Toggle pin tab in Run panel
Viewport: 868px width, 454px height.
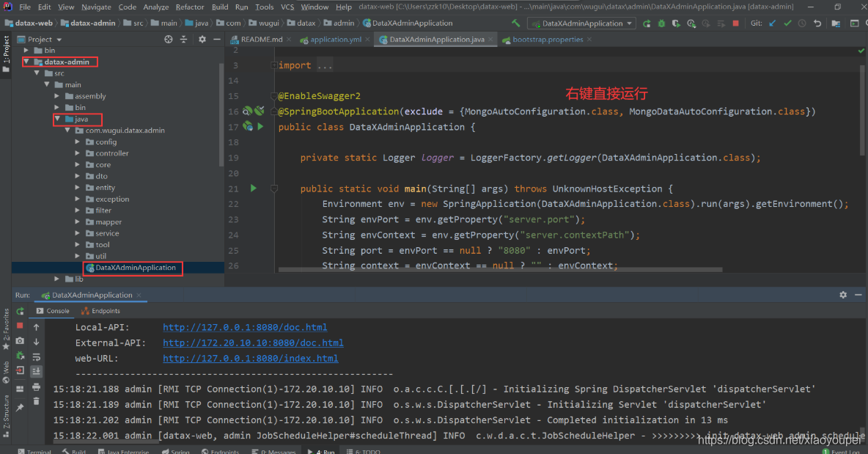pyautogui.click(x=20, y=407)
